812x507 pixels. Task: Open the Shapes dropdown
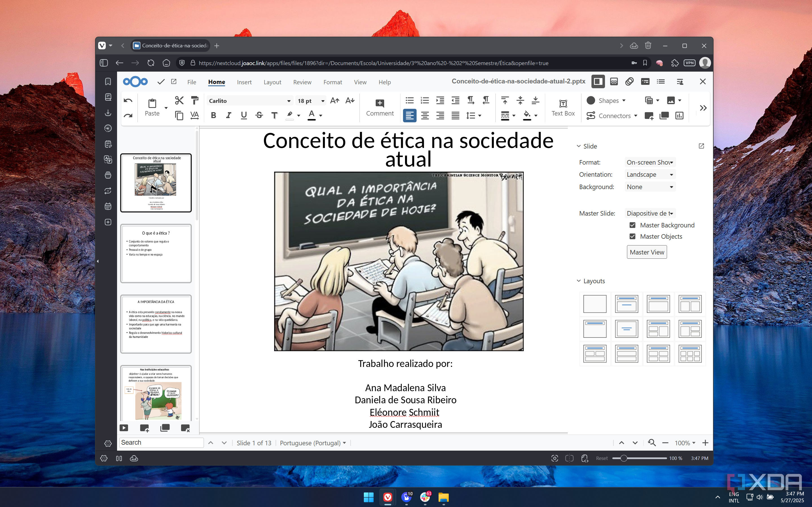click(606, 100)
